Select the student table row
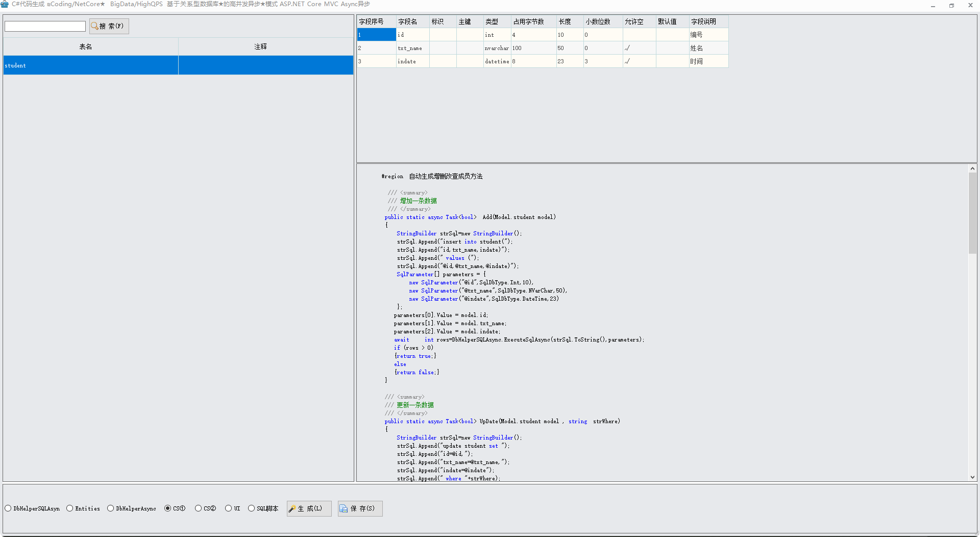This screenshot has height=537, width=980. 178,65
